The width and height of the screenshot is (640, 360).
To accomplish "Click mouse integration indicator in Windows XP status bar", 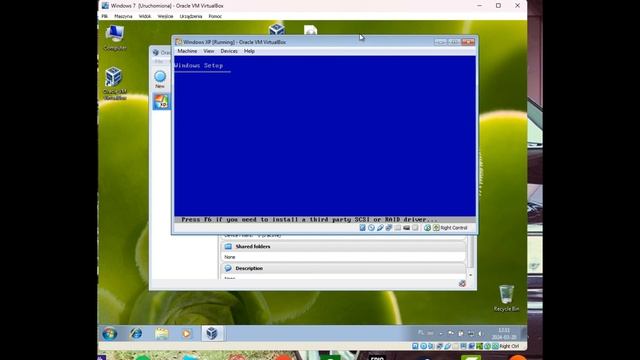I will (x=427, y=228).
